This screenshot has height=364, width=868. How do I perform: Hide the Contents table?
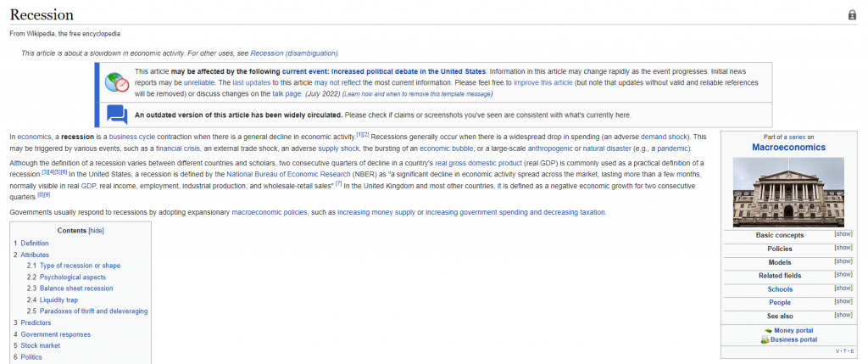coord(97,231)
